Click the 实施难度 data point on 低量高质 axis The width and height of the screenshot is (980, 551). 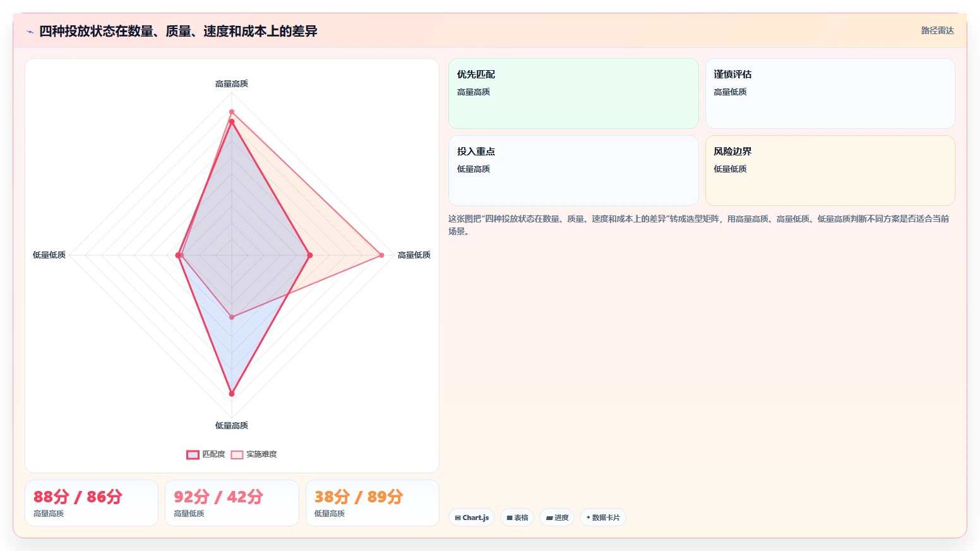point(232,317)
